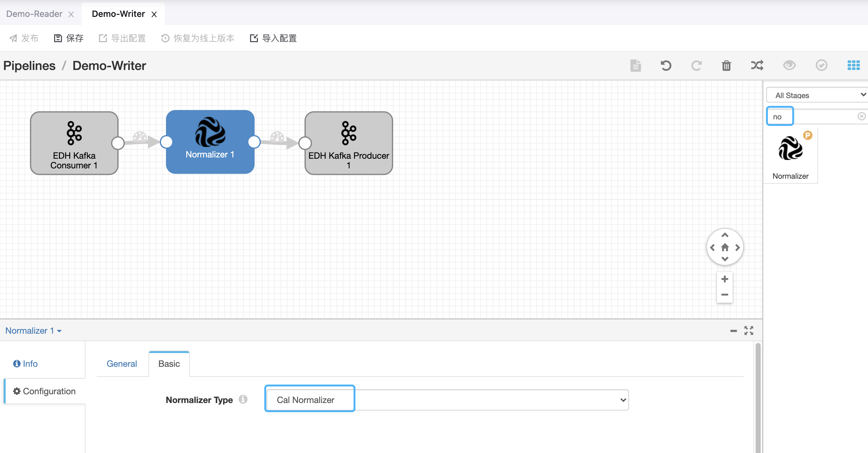Click the canvas home center icon

[724, 247]
